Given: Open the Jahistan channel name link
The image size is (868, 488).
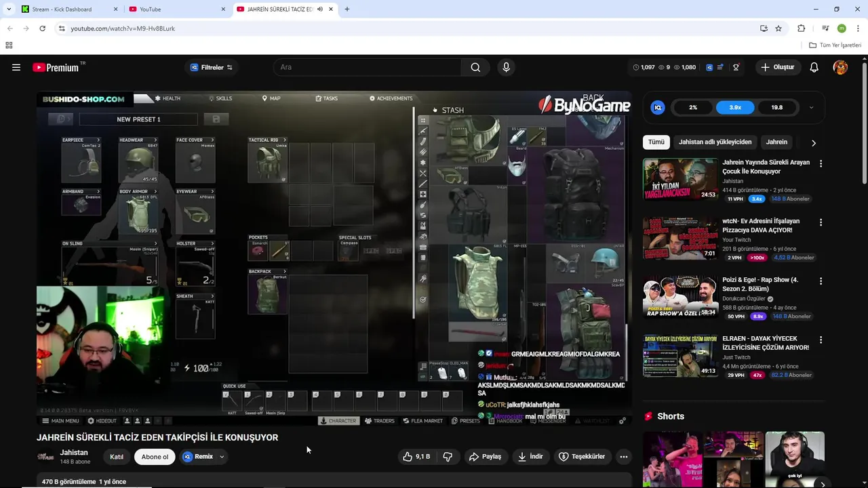Looking at the screenshot, I should click(74, 453).
